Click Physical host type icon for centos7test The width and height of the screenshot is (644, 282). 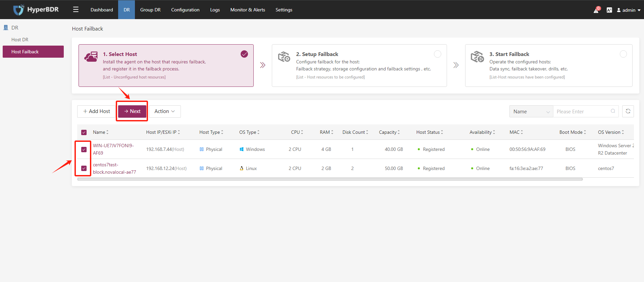pyautogui.click(x=202, y=168)
